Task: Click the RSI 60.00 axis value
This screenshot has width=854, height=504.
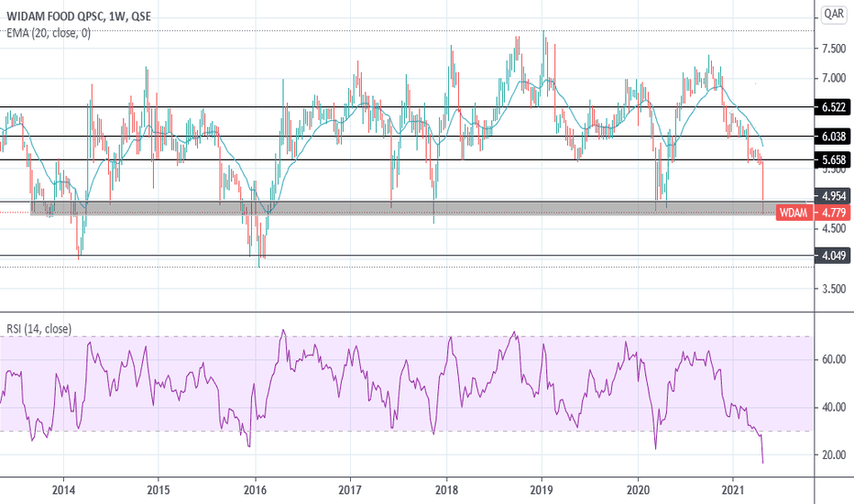Action: [x=833, y=359]
